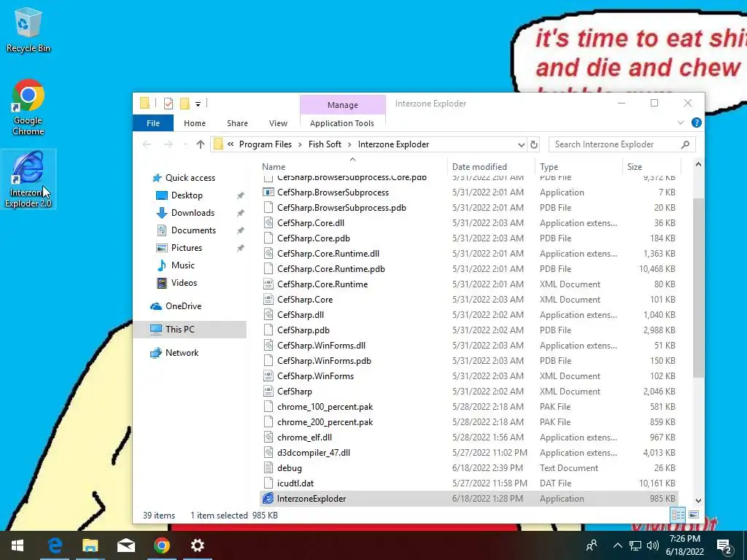This screenshot has height=560, width=747.
Task: Switch to Details view layout icon
Action: 678,515
